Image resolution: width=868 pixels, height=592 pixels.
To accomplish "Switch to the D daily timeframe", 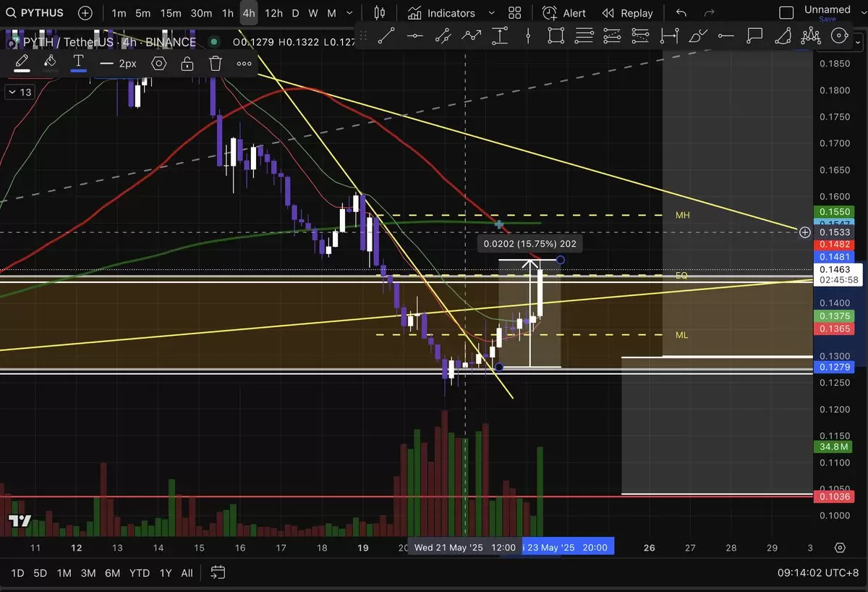I will click(x=295, y=13).
